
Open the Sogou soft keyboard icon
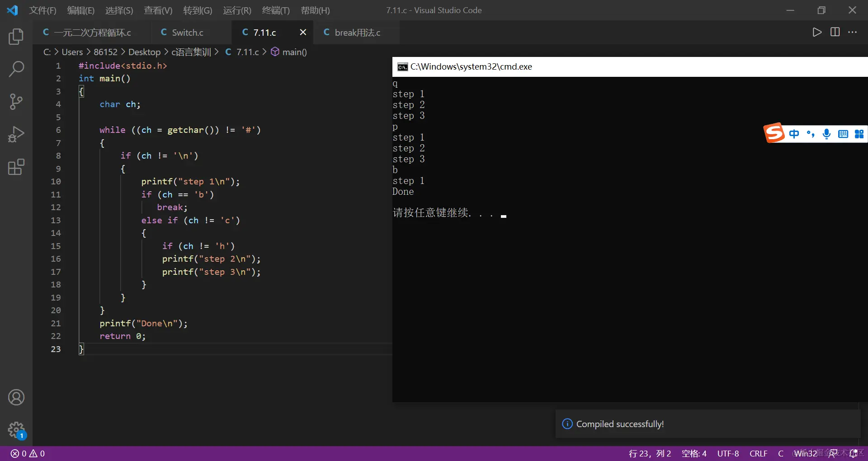coord(843,134)
